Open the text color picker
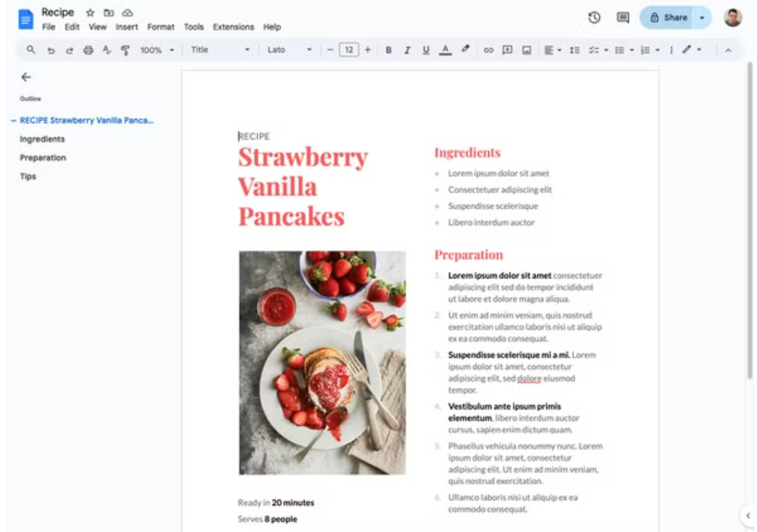Image resolution: width=757 pixels, height=532 pixels. coord(445,50)
